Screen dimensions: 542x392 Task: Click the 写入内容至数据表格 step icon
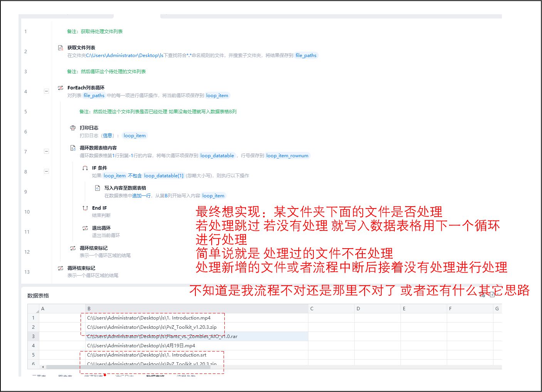98,188
